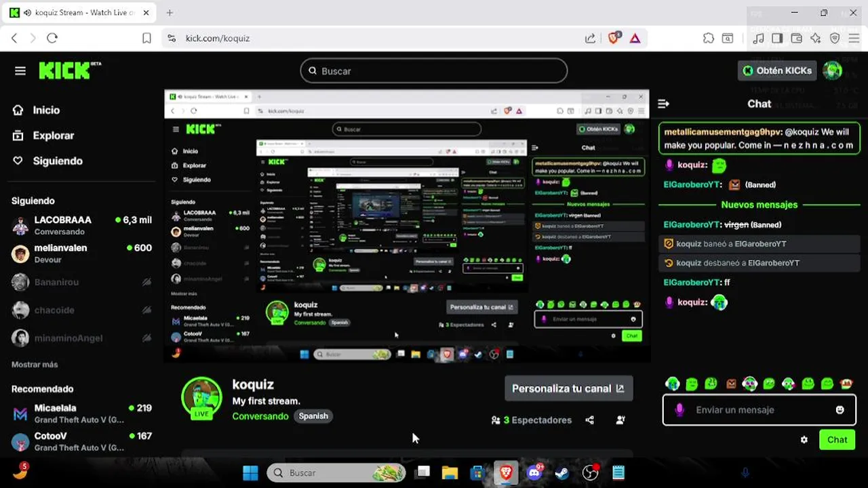This screenshot has width=868, height=488.
Task: Open recommended channel Micaelala
Action: point(81,413)
